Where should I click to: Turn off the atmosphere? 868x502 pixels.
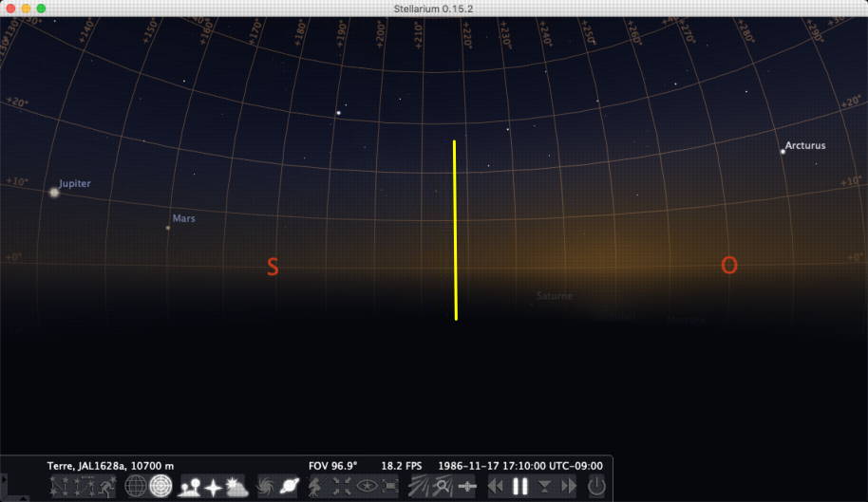pyautogui.click(x=236, y=487)
